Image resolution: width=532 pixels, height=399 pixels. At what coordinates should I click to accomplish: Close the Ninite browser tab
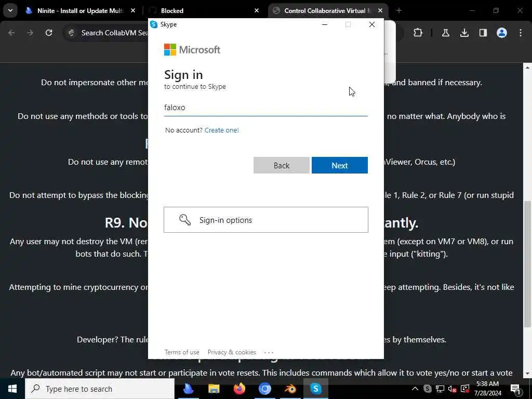(x=133, y=11)
